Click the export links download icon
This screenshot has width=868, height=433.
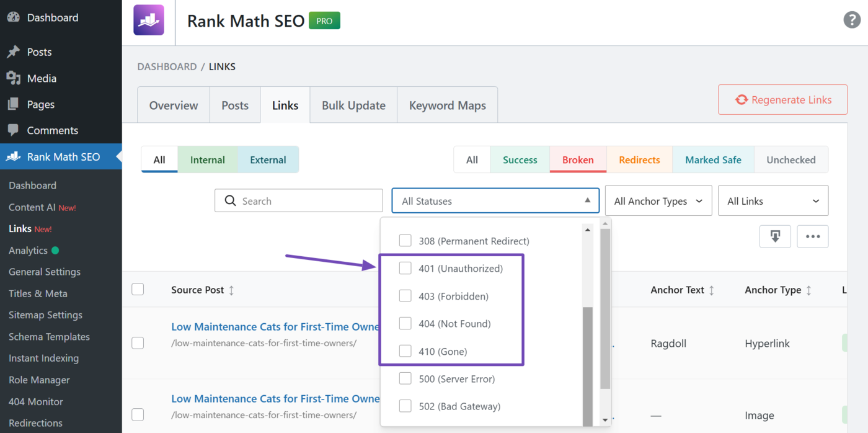pyautogui.click(x=775, y=236)
